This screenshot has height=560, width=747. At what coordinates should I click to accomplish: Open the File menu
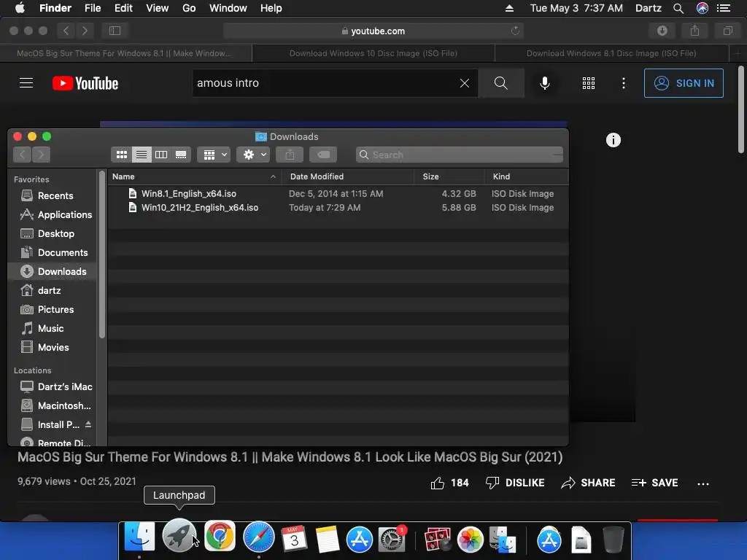93,8
